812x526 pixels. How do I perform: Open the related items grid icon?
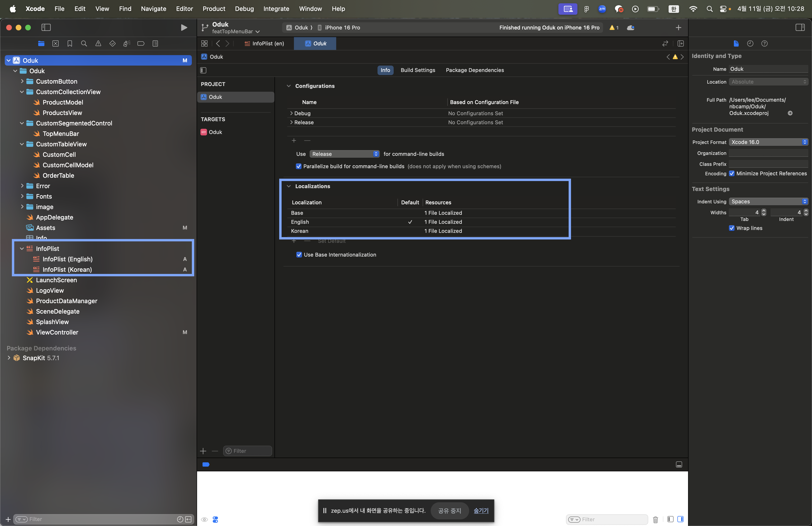(x=204, y=44)
